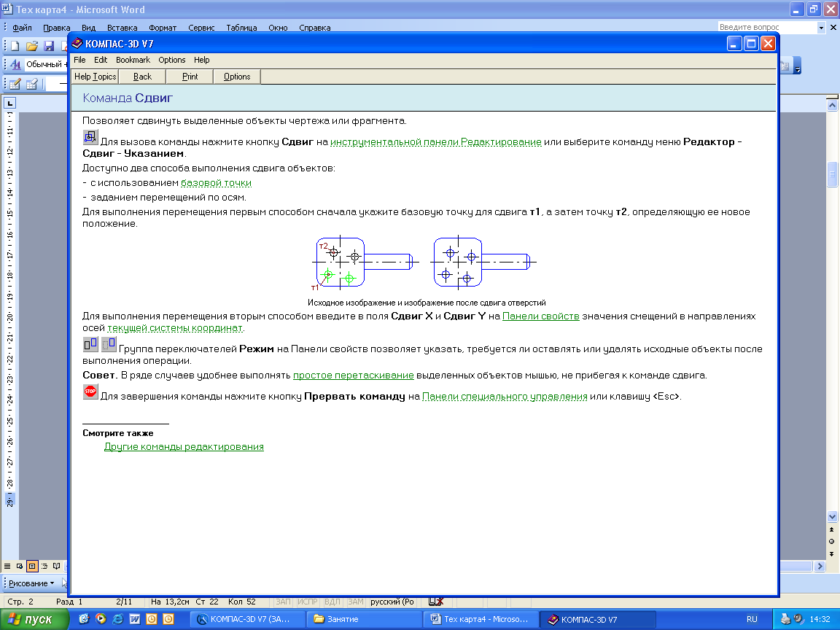Select the Draw Table pencil icon in Word

pyautogui.click(x=15, y=84)
